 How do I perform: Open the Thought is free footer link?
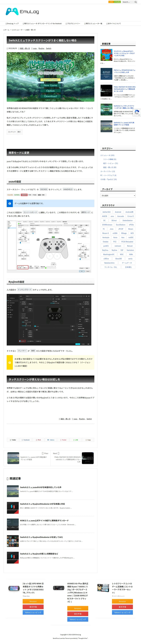click(83, 638)
